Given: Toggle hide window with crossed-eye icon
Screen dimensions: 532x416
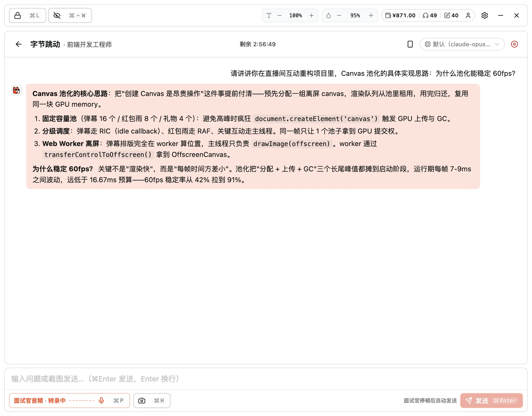Looking at the screenshot, I should coord(70,15).
